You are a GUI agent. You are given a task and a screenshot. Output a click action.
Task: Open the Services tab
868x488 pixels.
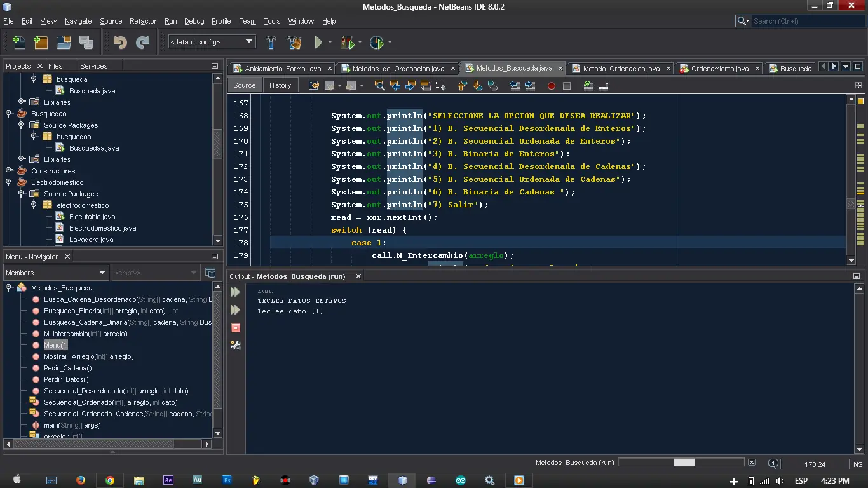[x=93, y=66]
